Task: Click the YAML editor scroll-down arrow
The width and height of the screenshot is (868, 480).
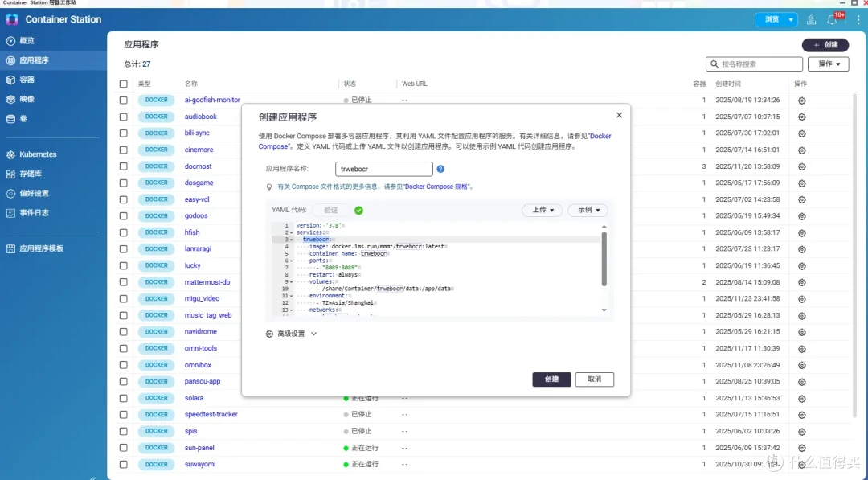Action: click(604, 310)
